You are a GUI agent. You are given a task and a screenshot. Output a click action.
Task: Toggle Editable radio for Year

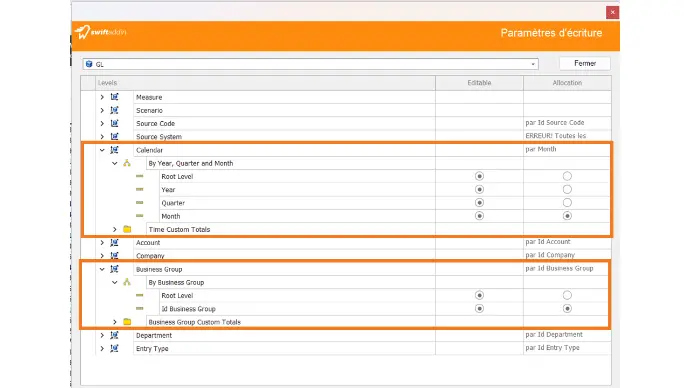[x=479, y=189]
